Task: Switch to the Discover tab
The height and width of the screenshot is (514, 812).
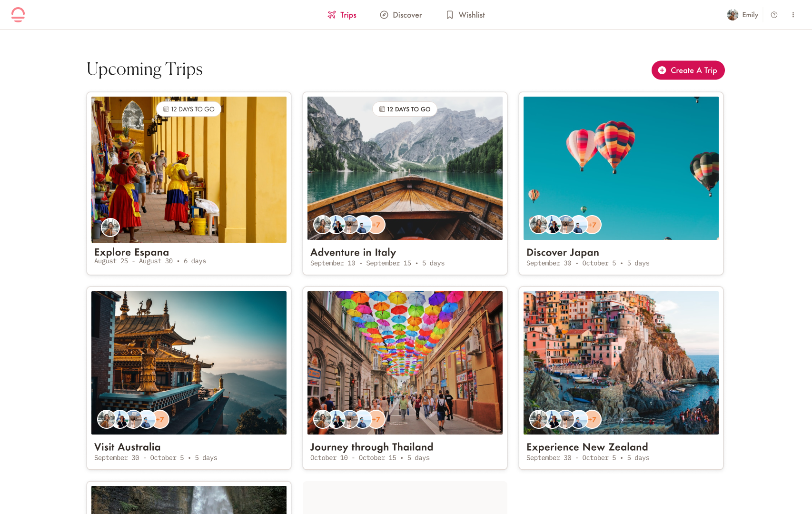Action: (x=401, y=15)
